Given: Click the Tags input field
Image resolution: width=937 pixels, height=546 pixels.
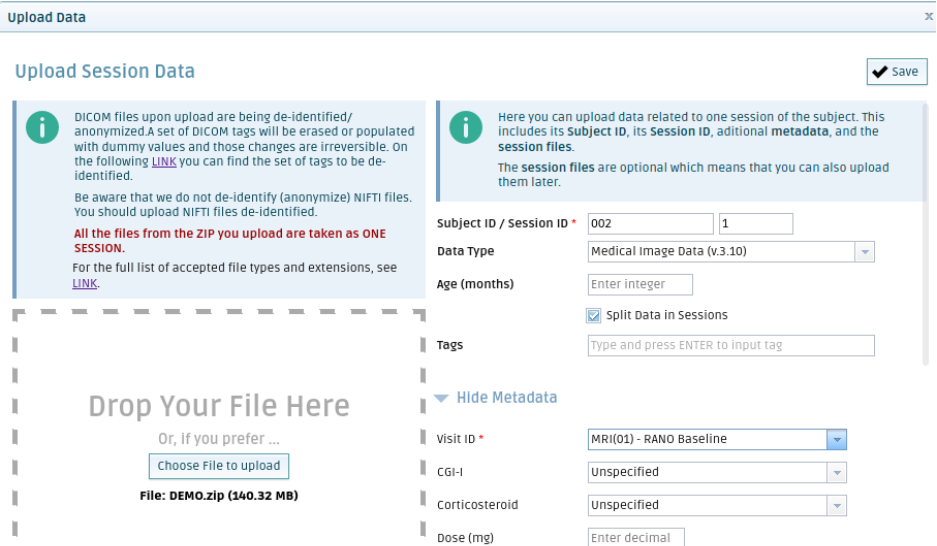Looking at the screenshot, I should coord(731,346).
